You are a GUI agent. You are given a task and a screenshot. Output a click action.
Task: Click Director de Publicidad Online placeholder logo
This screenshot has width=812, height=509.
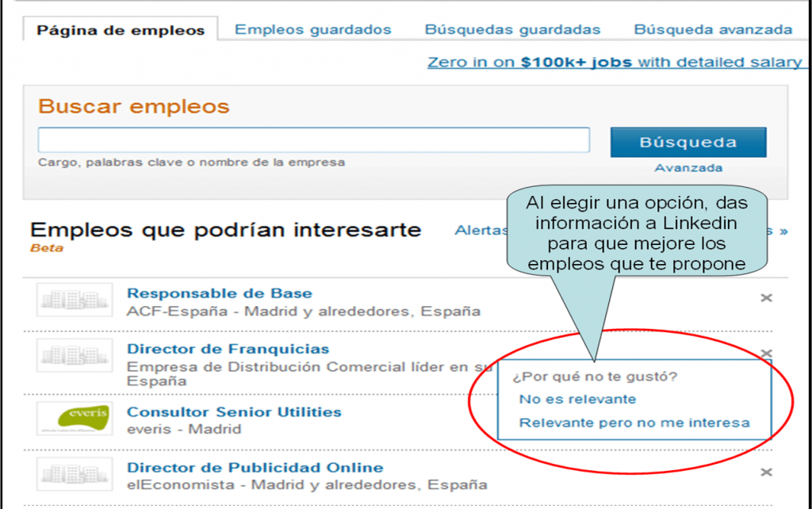[75, 474]
